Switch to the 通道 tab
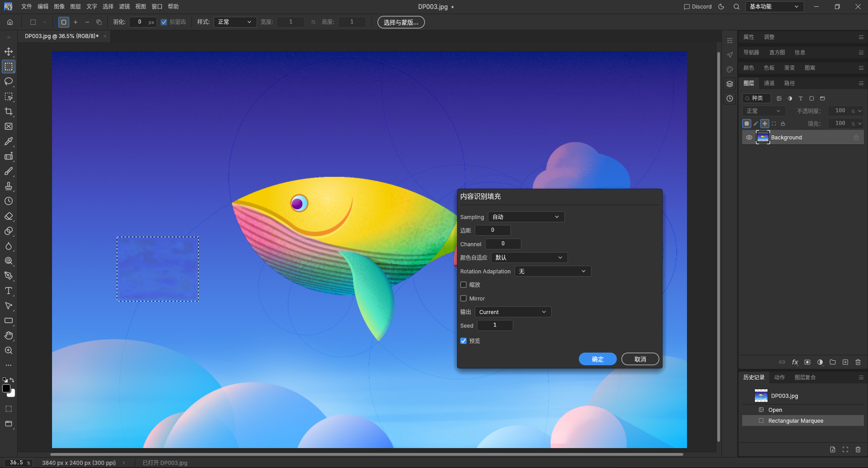Image resolution: width=868 pixels, height=468 pixels. coord(769,83)
